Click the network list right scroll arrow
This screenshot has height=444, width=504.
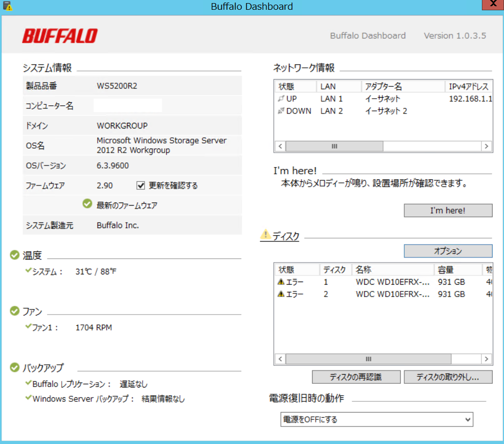click(x=487, y=146)
